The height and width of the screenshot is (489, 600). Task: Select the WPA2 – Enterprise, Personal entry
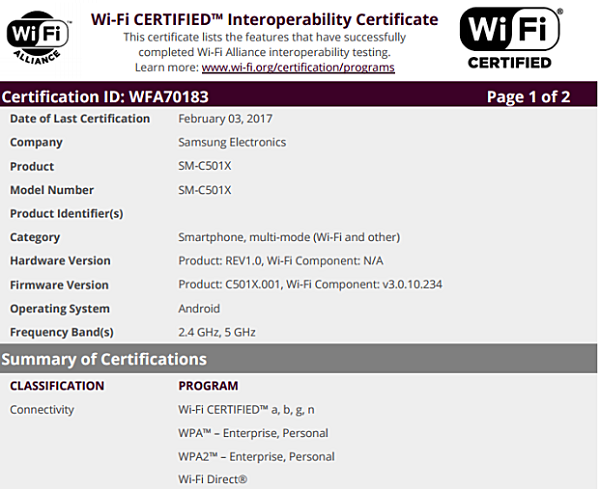coord(256,456)
